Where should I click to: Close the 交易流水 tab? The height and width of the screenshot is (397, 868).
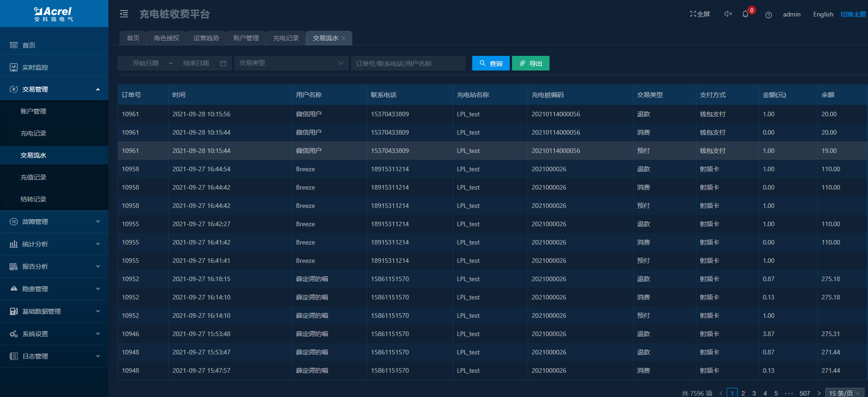[x=344, y=38]
